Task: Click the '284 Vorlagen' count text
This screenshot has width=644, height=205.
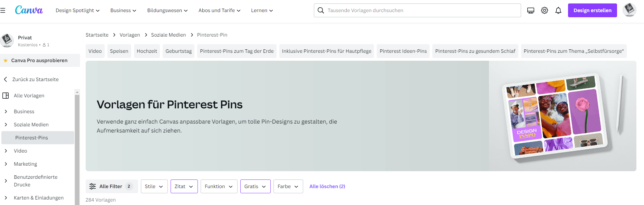Action: pos(101,200)
